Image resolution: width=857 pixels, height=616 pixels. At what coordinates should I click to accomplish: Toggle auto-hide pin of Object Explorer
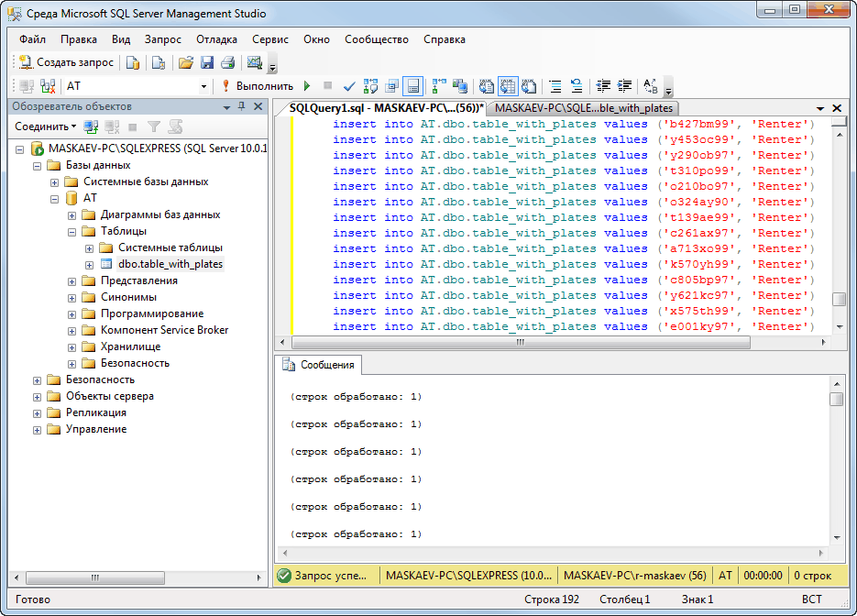point(242,107)
